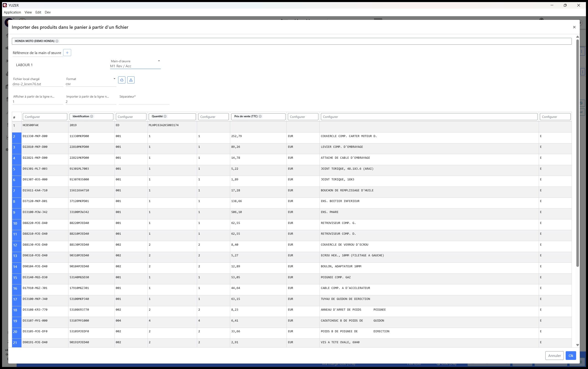Click the upload file icon next to Format
The image size is (588, 369).
131,80
